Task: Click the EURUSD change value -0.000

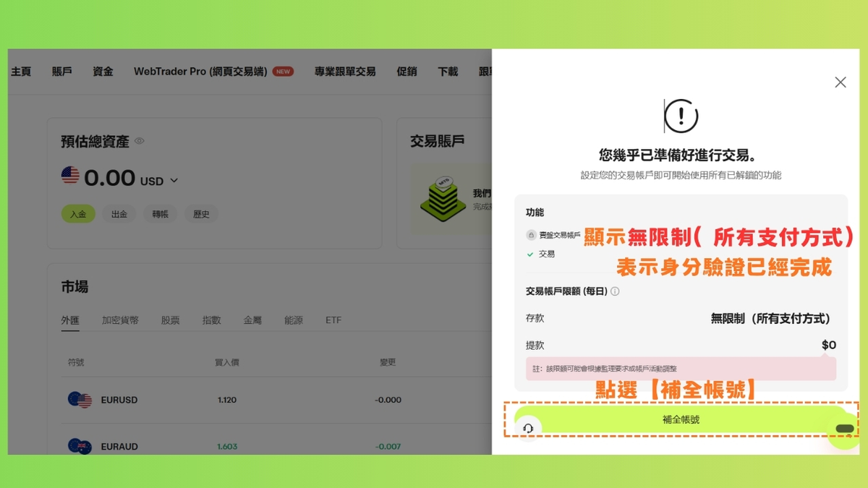Action: coord(388,400)
